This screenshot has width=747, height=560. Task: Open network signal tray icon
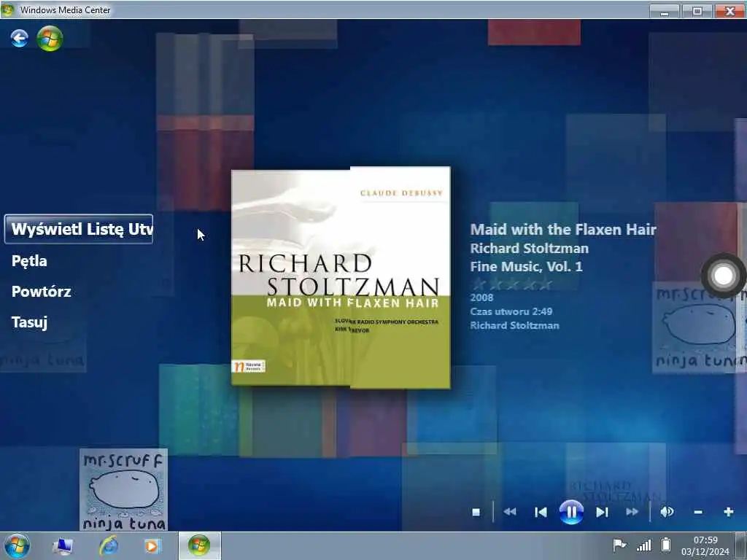coord(643,545)
